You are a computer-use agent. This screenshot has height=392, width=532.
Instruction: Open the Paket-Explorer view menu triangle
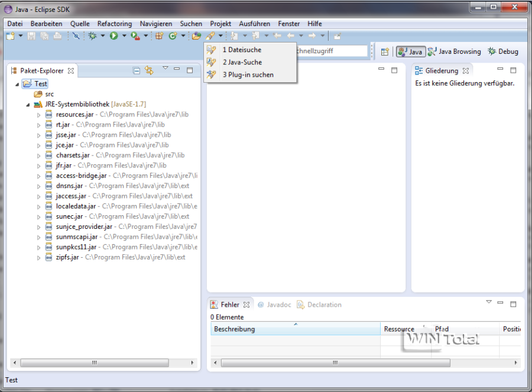coord(166,68)
